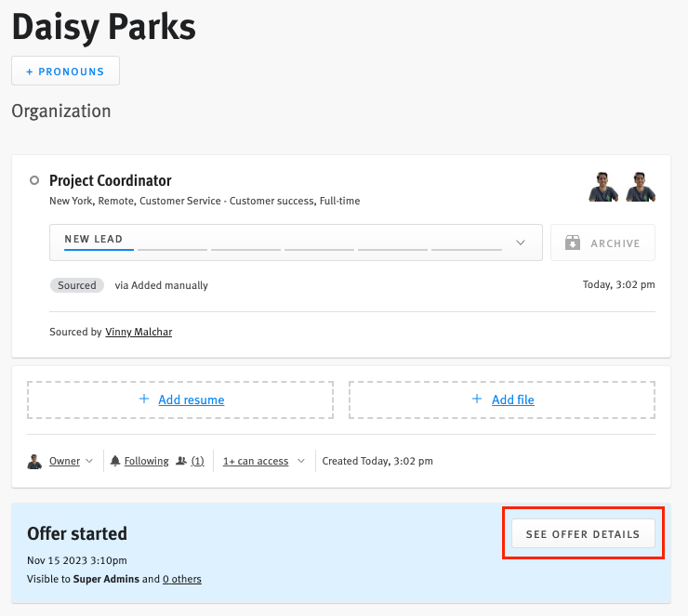This screenshot has width=688, height=616.
Task: Click the second owner avatar on Project Coordinator
Action: click(x=641, y=186)
